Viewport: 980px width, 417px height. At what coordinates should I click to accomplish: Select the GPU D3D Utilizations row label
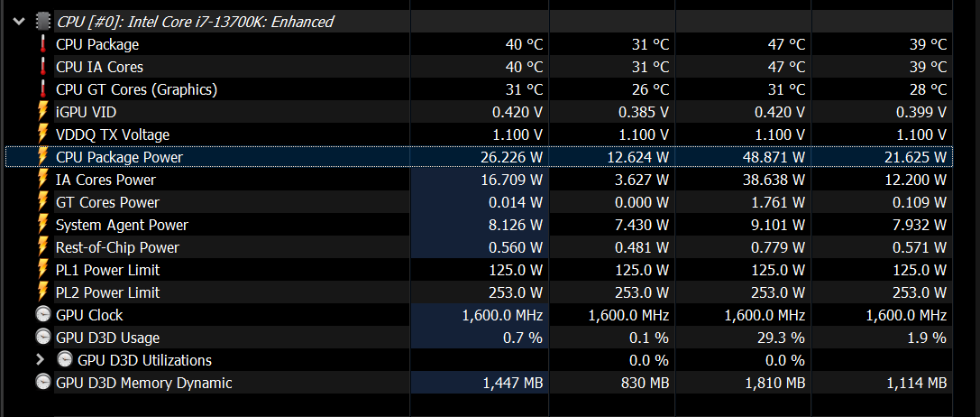point(144,360)
